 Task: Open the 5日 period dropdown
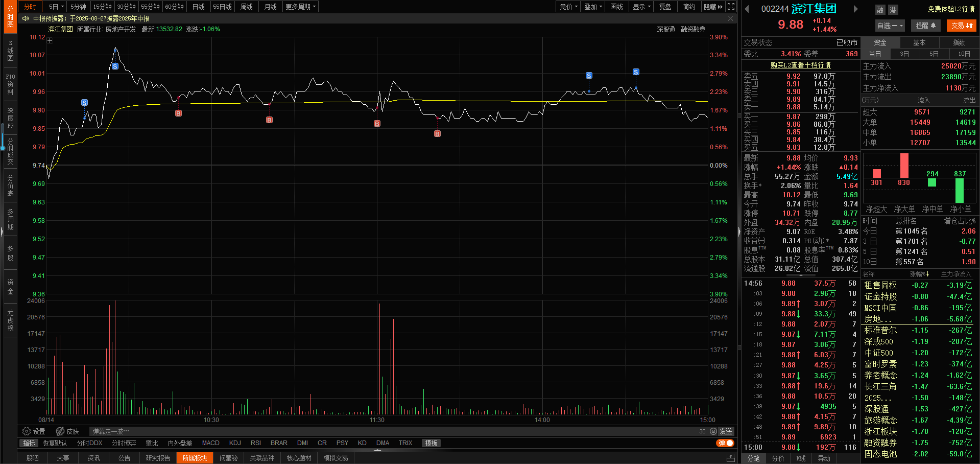(56, 7)
